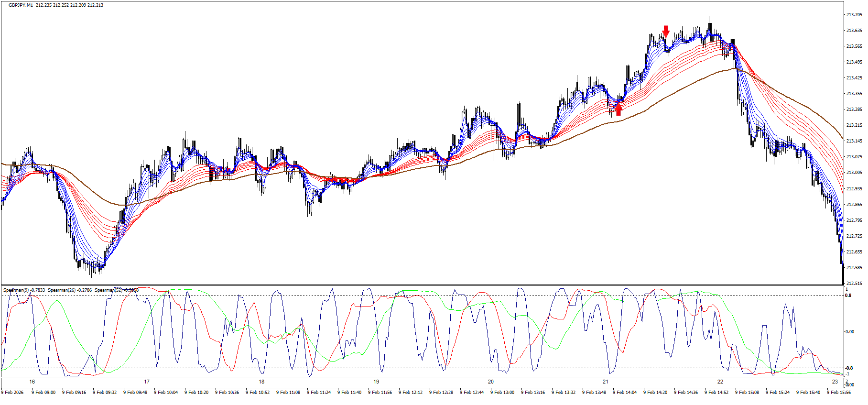868x405 pixels.
Task: Click the red down arrow sell signal
Action: click(x=666, y=32)
